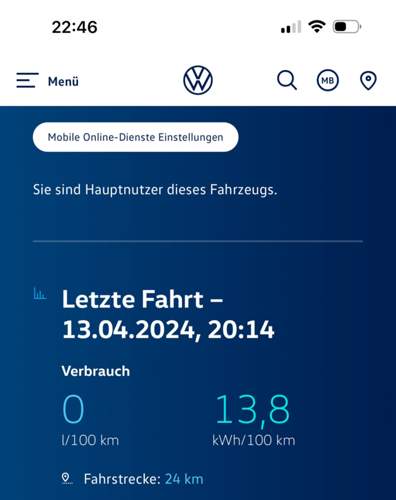Open the hamburger menu icon
Viewport: 396px width, 500px height.
coord(27,80)
